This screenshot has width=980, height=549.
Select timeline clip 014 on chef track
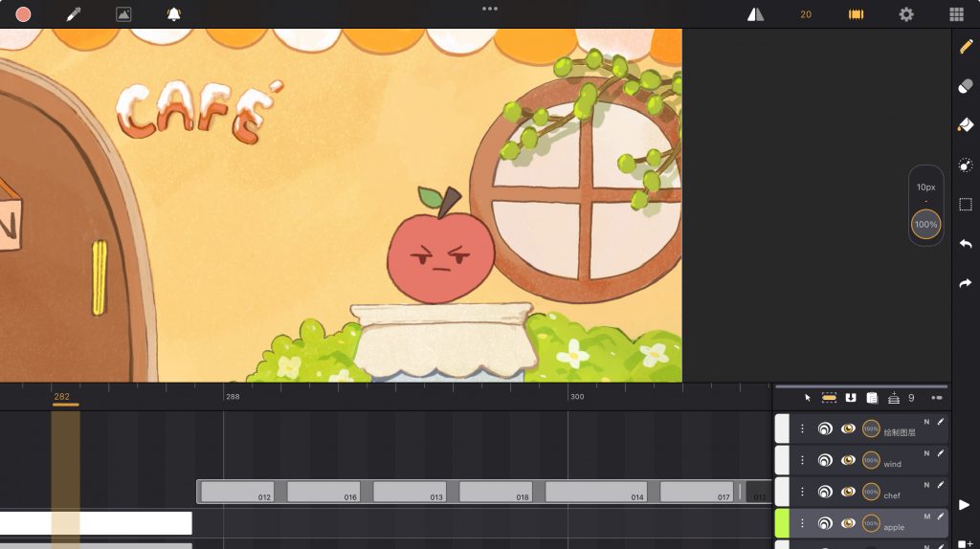595,492
